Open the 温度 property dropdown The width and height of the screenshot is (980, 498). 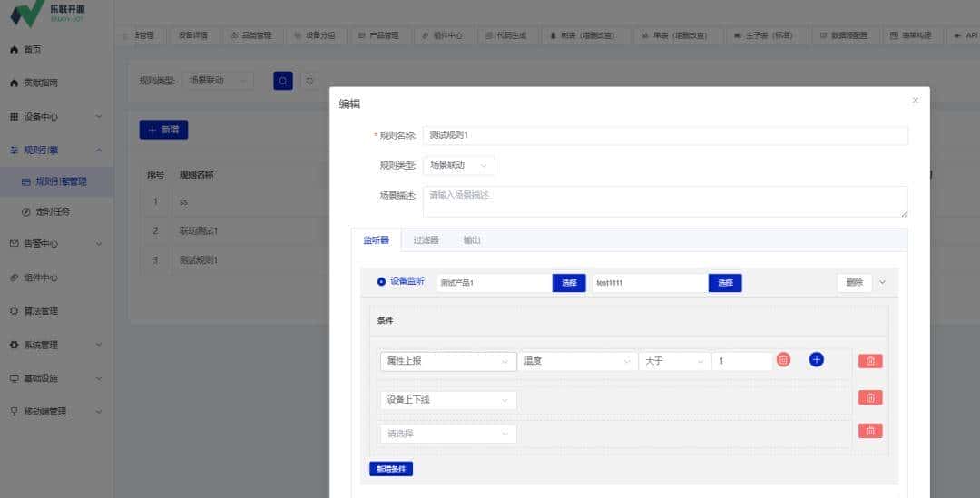point(577,361)
